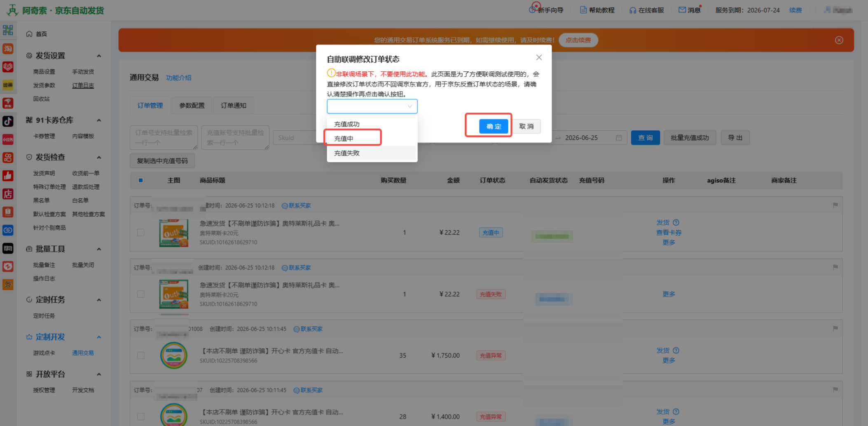Image resolution: width=868 pixels, height=426 pixels.
Task: Click the 在线客服 headset icon
Action: click(x=632, y=10)
